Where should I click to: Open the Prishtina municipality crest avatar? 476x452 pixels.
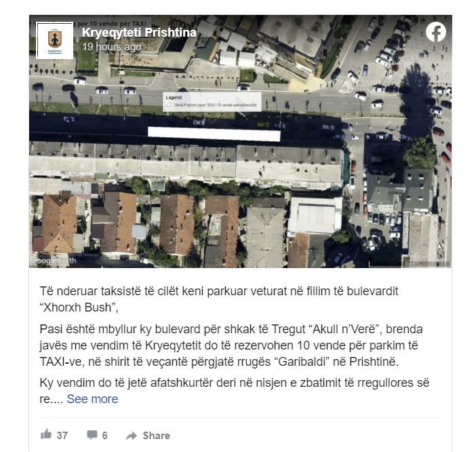coord(55,41)
